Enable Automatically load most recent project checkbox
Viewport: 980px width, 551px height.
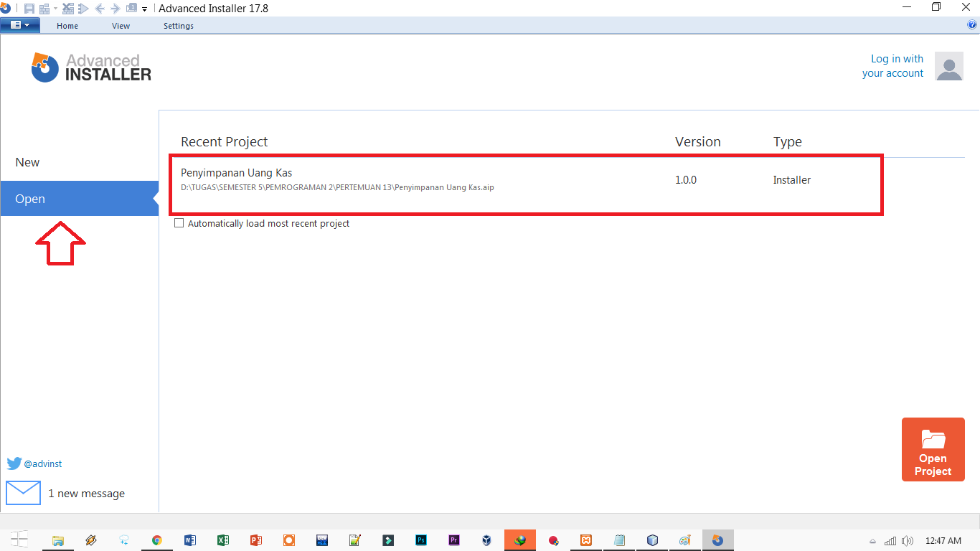tap(179, 223)
